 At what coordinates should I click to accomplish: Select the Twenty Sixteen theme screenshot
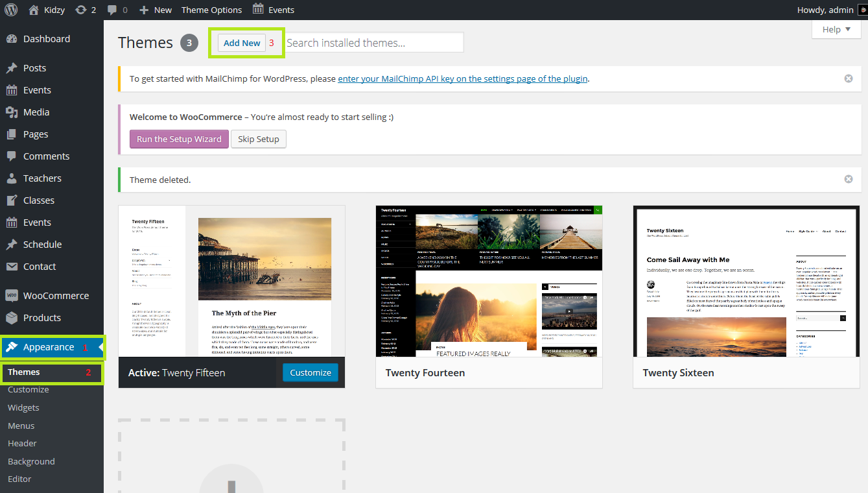click(746, 282)
